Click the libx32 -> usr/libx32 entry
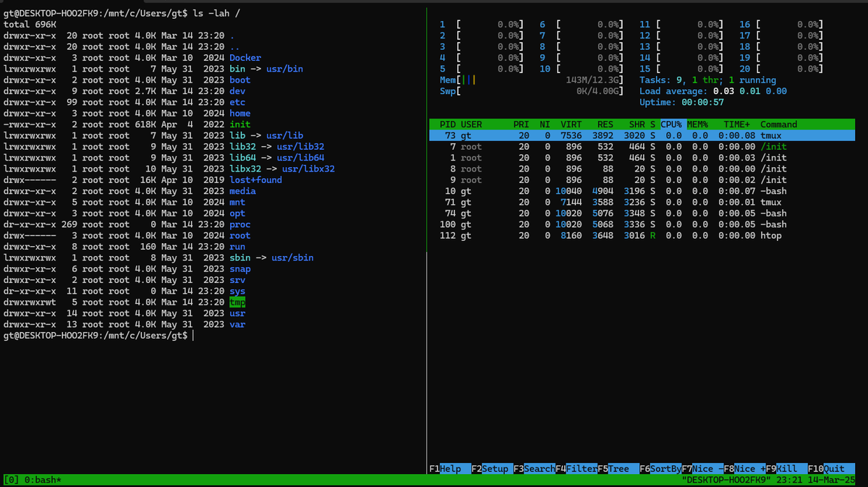Screen dimensions: 868x487 tap(281, 169)
